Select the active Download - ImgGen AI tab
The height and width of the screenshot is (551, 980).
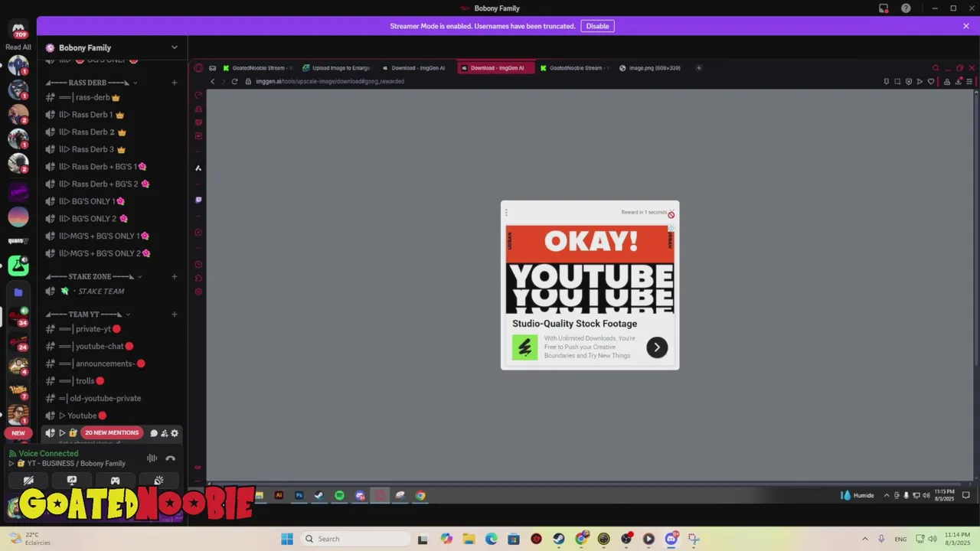coord(496,68)
